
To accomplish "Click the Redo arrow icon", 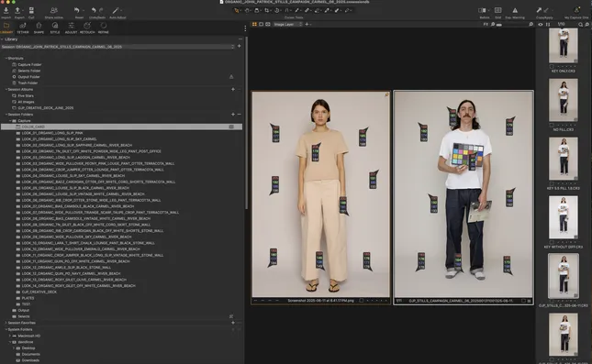I will [x=101, y=11].
